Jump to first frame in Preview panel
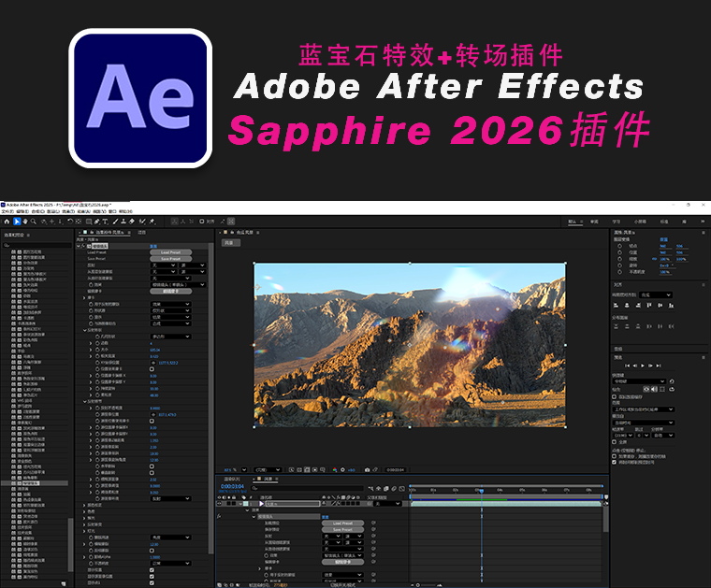This screenshot has height=588, width=711. (x=627, y=366)
